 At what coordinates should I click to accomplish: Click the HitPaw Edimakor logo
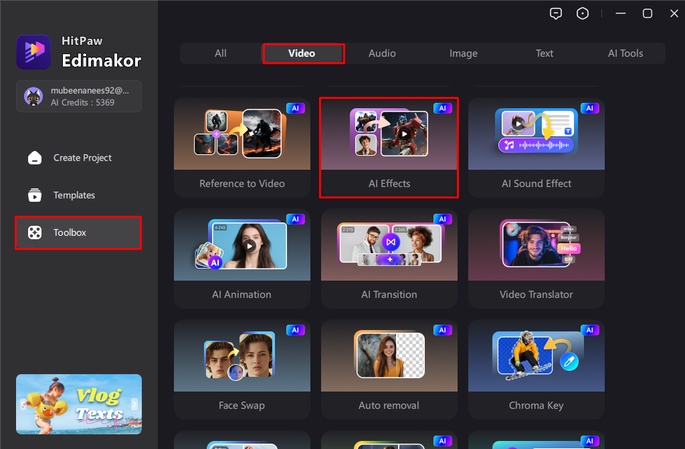click(34, 52)
